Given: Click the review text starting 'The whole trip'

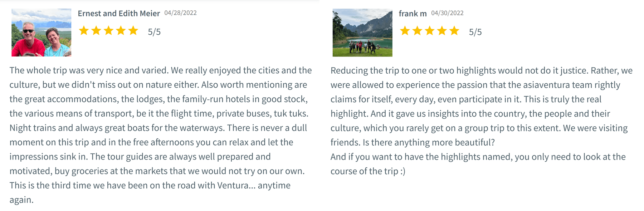Looking at the screenshot, I should [161, 135].
